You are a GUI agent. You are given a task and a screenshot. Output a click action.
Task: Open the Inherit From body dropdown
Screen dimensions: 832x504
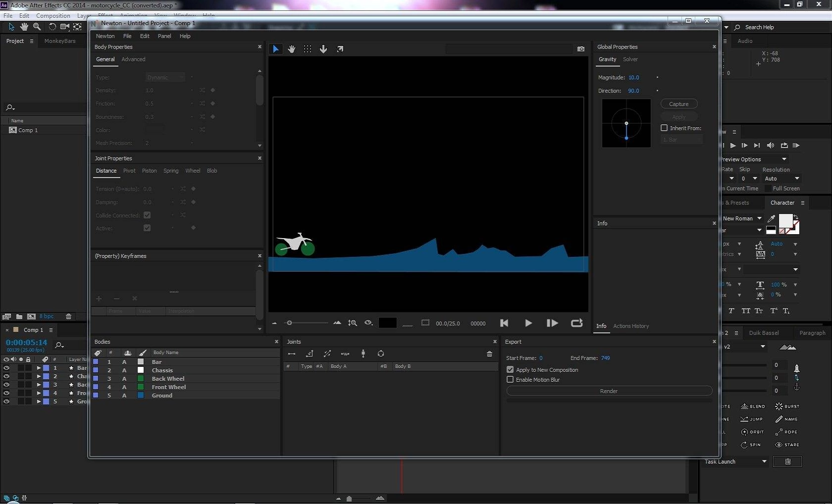(x=681, y=140)
